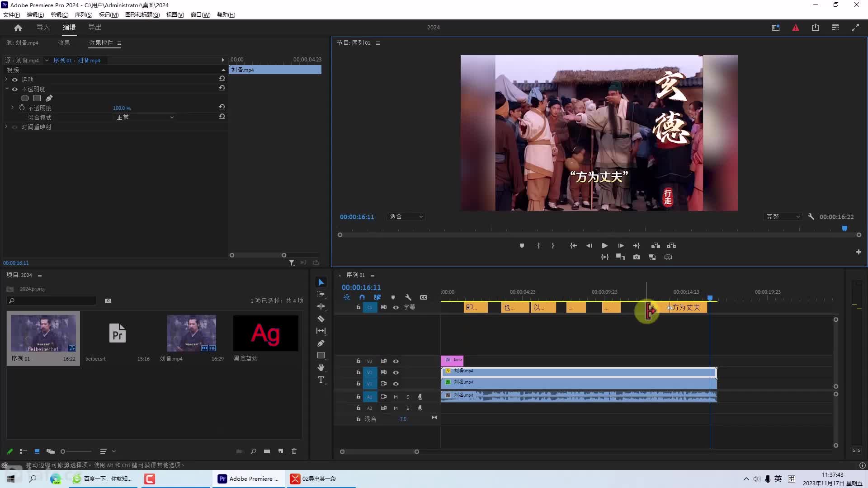The image size is (868, 488).
Task: Open 效果控件 panel menu
Action: (x=119, y=43)
